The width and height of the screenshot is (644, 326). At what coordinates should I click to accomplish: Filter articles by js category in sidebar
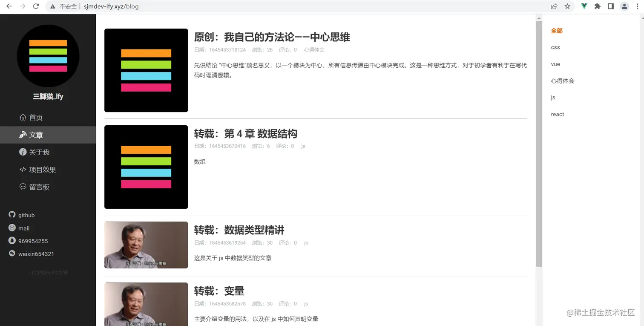coord(553,98)
